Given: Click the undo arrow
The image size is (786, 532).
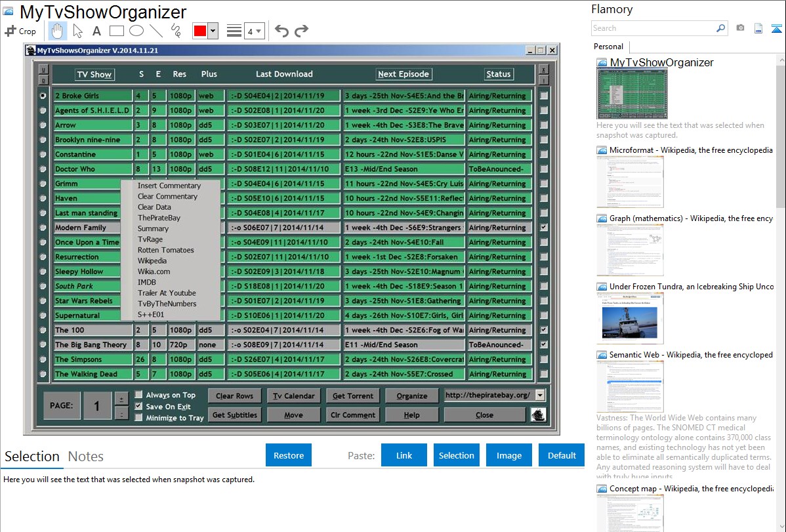Looking at the screenshot, I should pyautogui.click(x=281, y=31).
